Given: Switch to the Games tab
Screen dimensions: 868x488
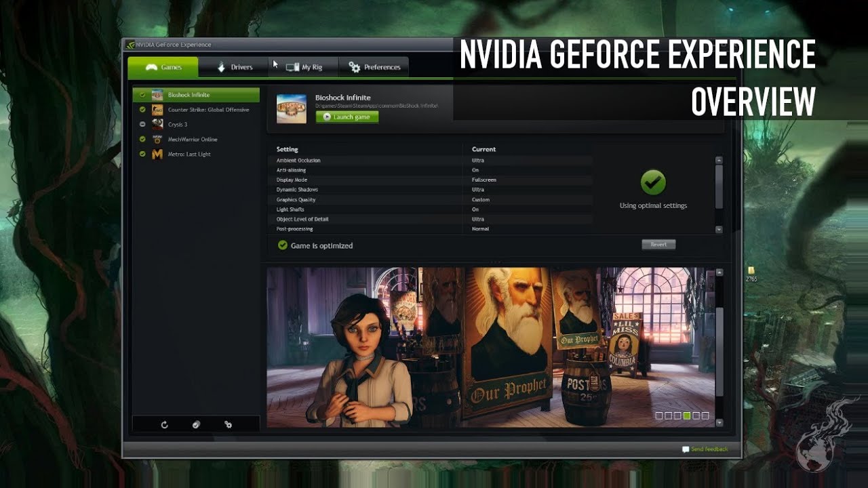Looking at the screenshot, I should (x=163, y=67).
